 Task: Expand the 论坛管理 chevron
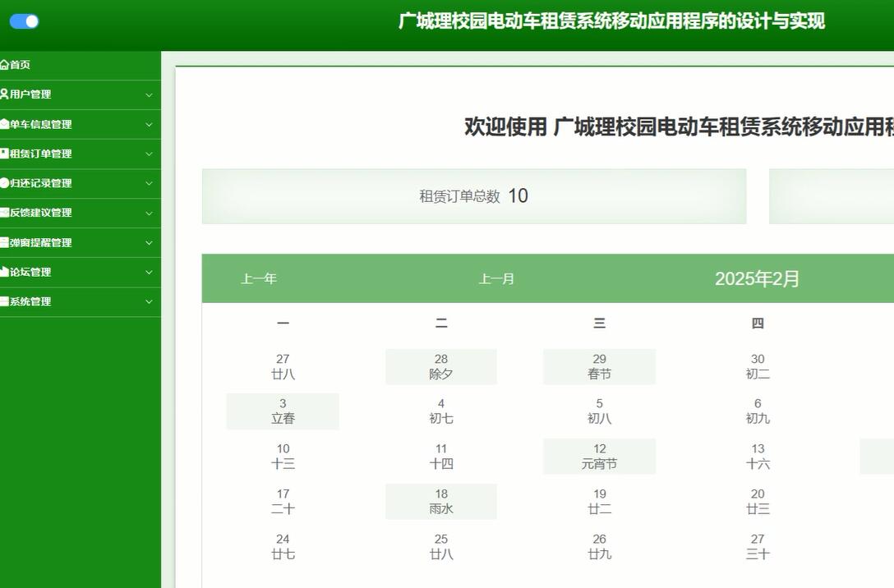(x=149, y=273)
